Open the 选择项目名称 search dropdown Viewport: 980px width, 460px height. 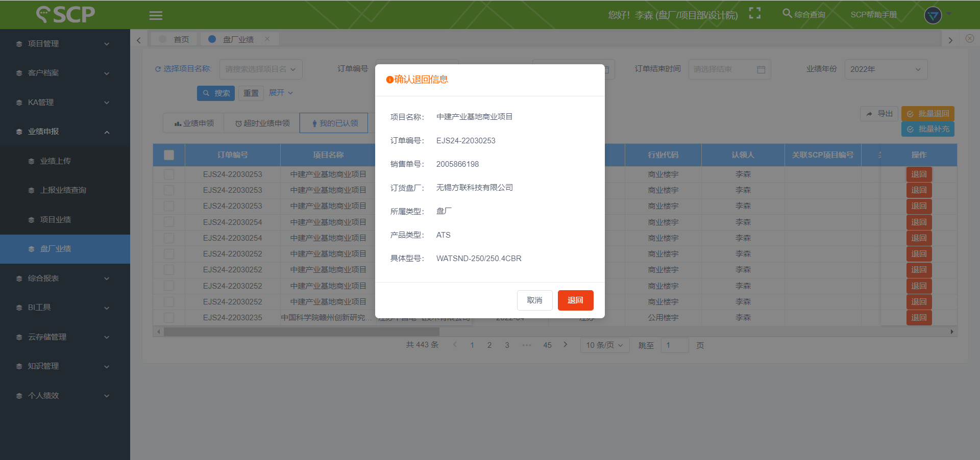(261, 69)
